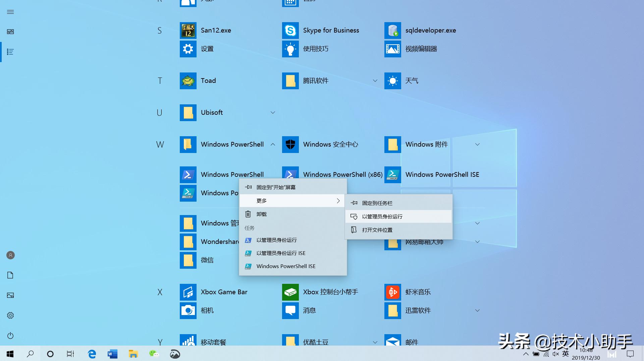Expand the Ubisoft folder
Screen dimensions: 644x361
pyautogui.click(x=273, y=113)
